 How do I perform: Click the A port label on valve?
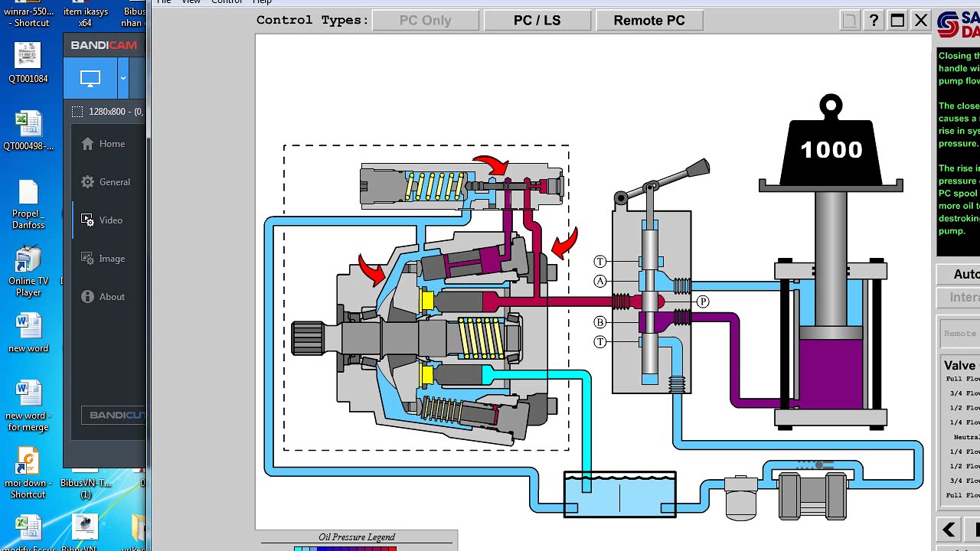click(600, 281)
